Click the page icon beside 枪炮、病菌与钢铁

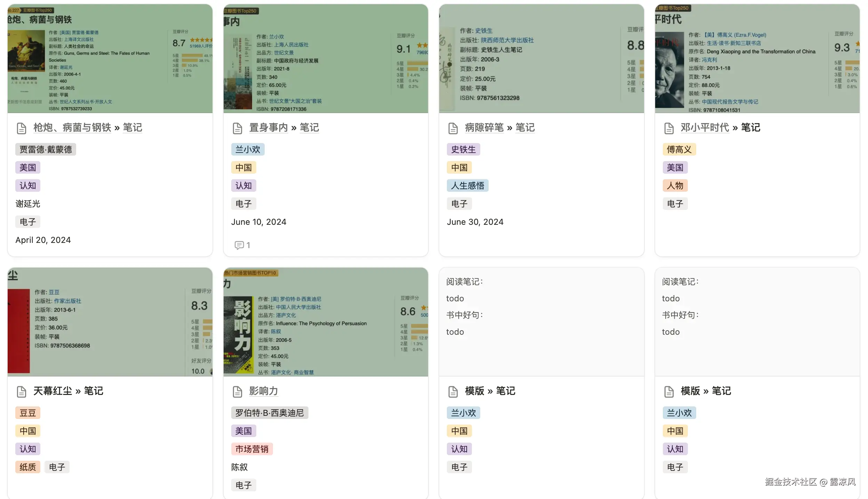(x=22, y=128)
